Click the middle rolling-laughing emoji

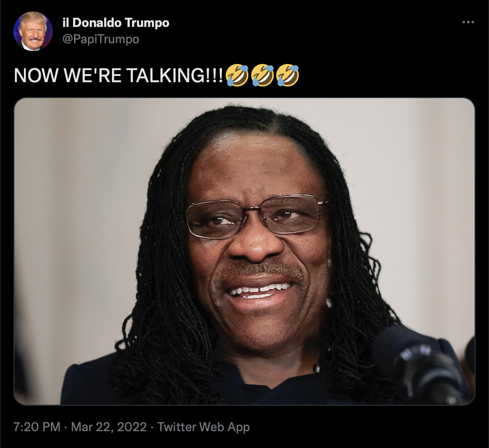click(x=262, y=75)
